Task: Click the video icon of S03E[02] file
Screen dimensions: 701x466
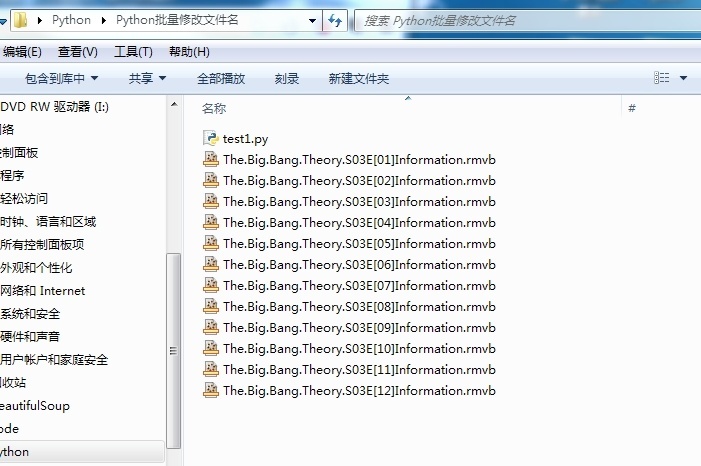Action: 211,180
